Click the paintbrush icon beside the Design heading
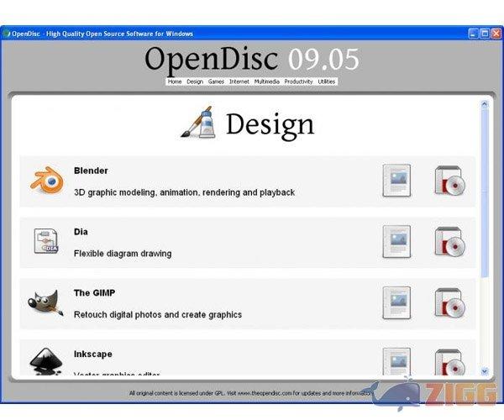Viewport: 504px width, 420px height. (200, 123)
